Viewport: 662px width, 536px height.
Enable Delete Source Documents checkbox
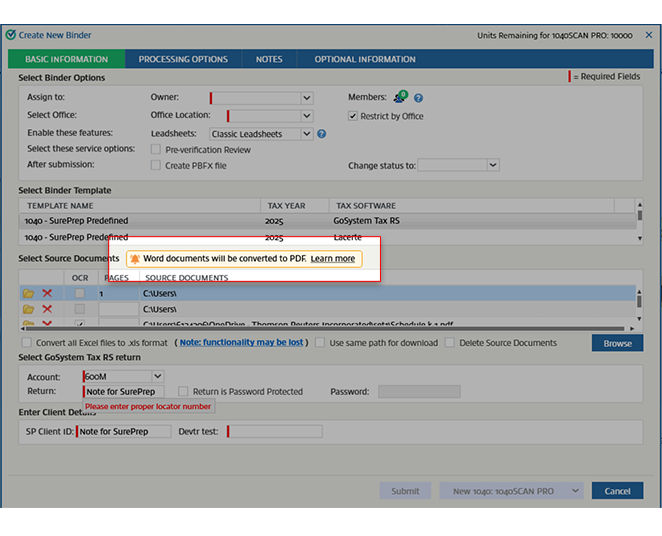click(450, 342)
